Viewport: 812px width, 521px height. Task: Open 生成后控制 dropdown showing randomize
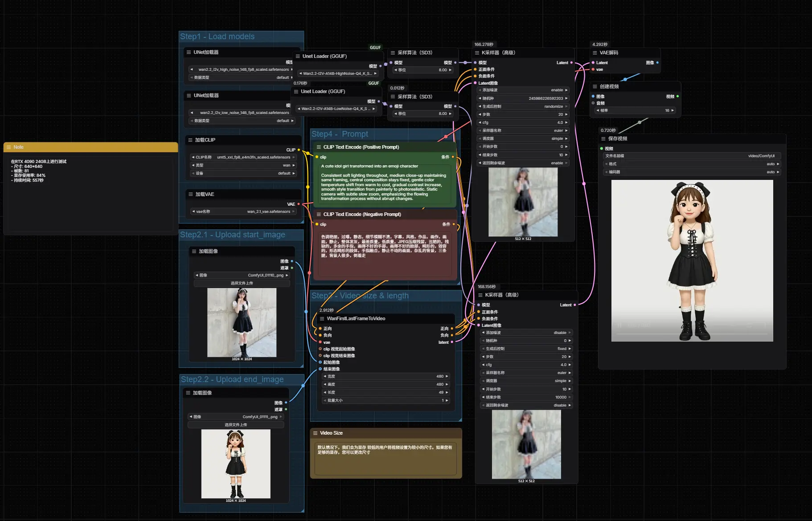tap(523, 106)
